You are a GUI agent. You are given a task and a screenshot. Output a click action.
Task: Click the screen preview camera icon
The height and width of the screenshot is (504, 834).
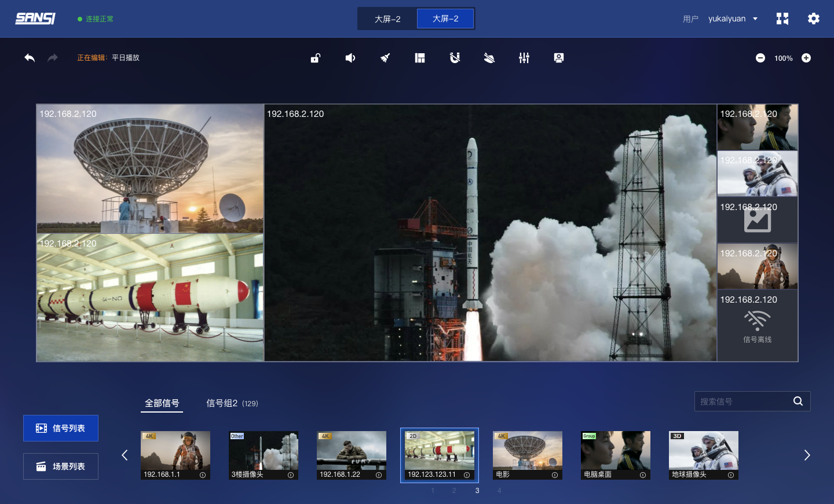click(559, 58)
